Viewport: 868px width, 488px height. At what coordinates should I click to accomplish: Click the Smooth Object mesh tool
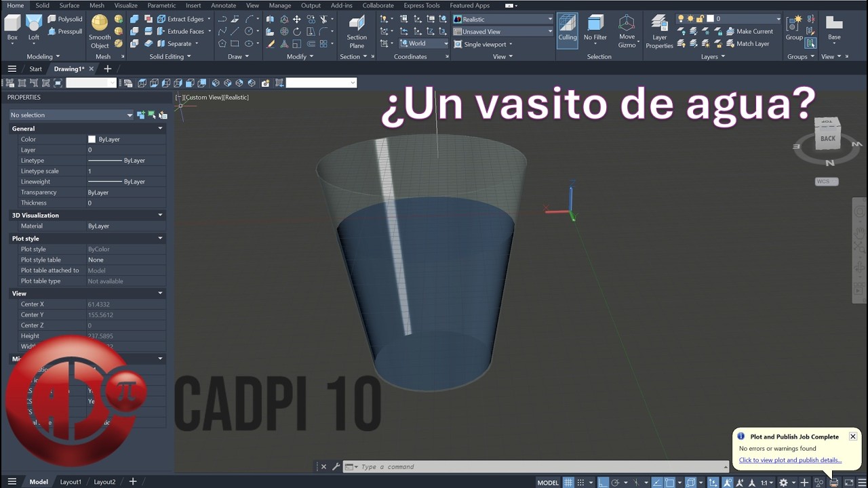point(100,31)
